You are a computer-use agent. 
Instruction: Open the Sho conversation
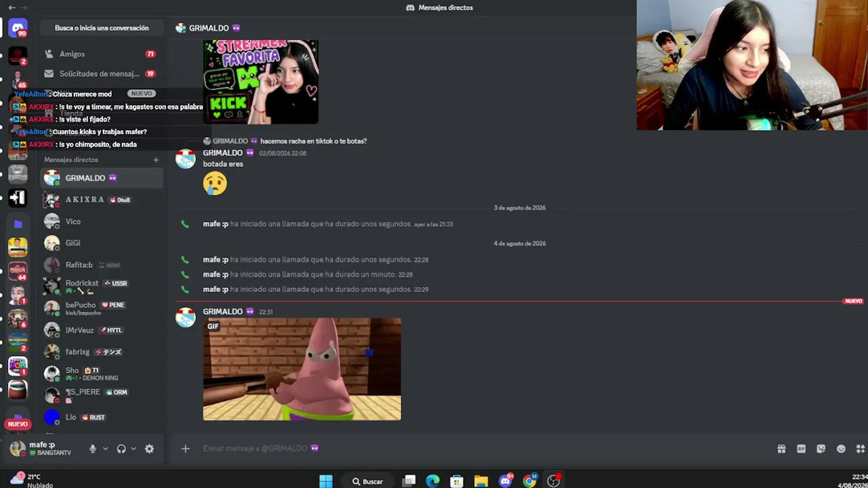coord(101,373)
